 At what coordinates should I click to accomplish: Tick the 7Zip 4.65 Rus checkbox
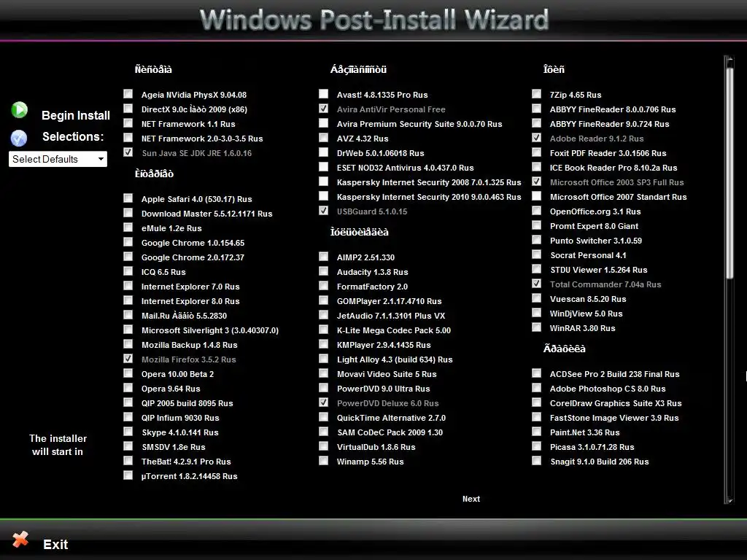[536, 94]
